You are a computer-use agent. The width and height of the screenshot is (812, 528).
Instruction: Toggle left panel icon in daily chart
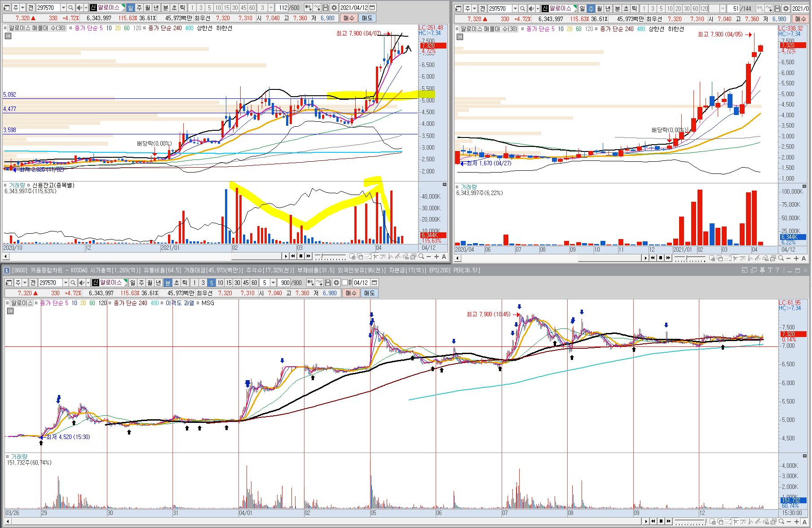coord(7,8)
